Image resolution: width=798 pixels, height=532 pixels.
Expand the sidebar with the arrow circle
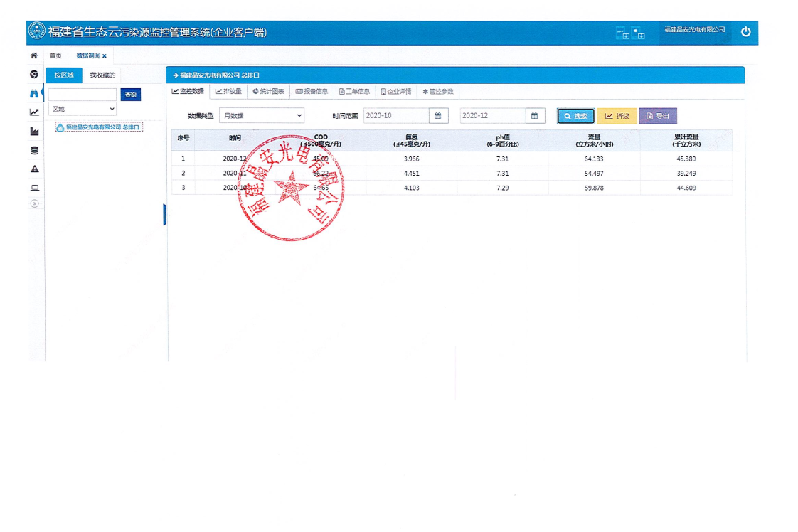(33, 204)
